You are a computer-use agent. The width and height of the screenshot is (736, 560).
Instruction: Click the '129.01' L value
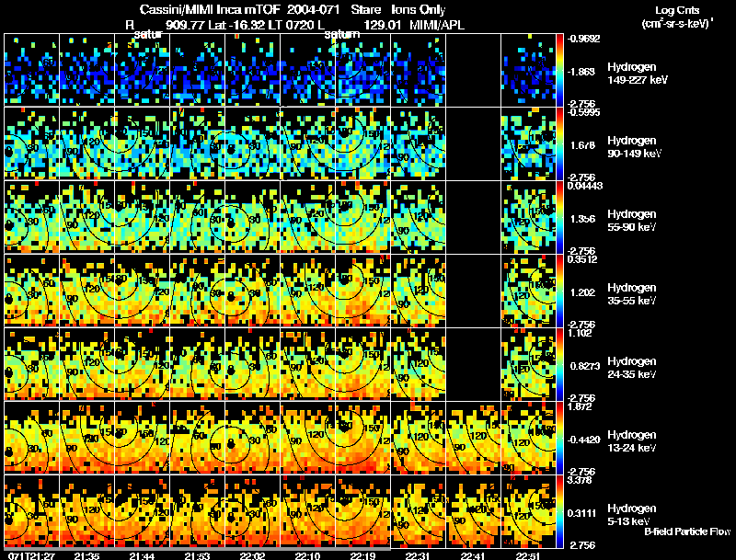pyautogui.click(x=382, y=25)
